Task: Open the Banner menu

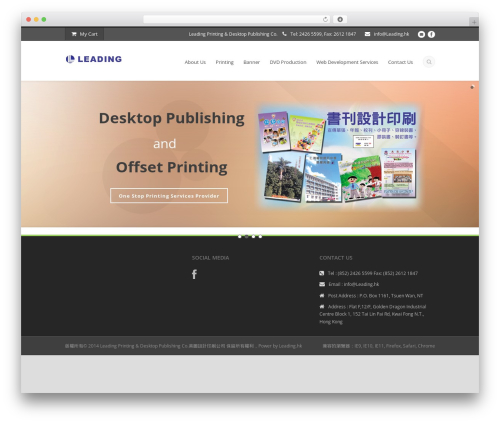Action: click(251, 62)
